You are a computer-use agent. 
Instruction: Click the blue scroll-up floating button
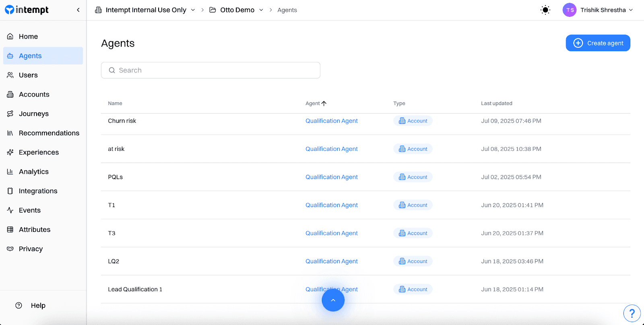[333, 300]
